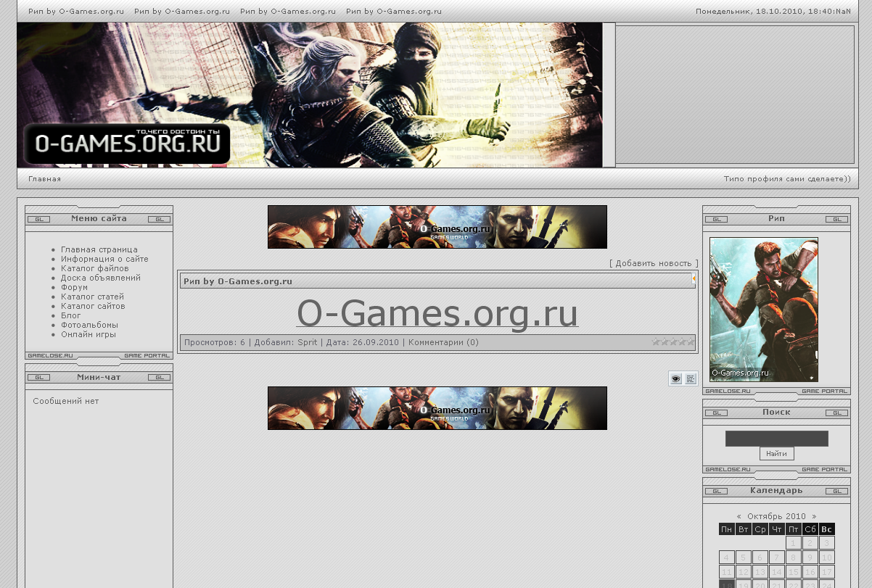This screenshot has width=872, height=588.
Task: Select day 10 in the calendar
Action: (x=827, y=558)
